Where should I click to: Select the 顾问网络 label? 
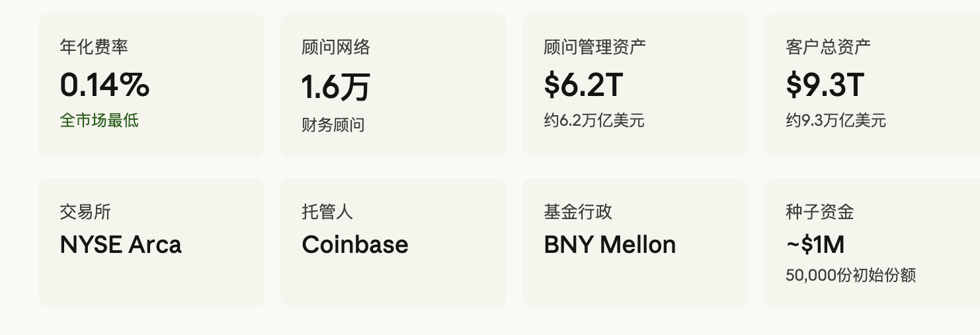click(336, 47)
